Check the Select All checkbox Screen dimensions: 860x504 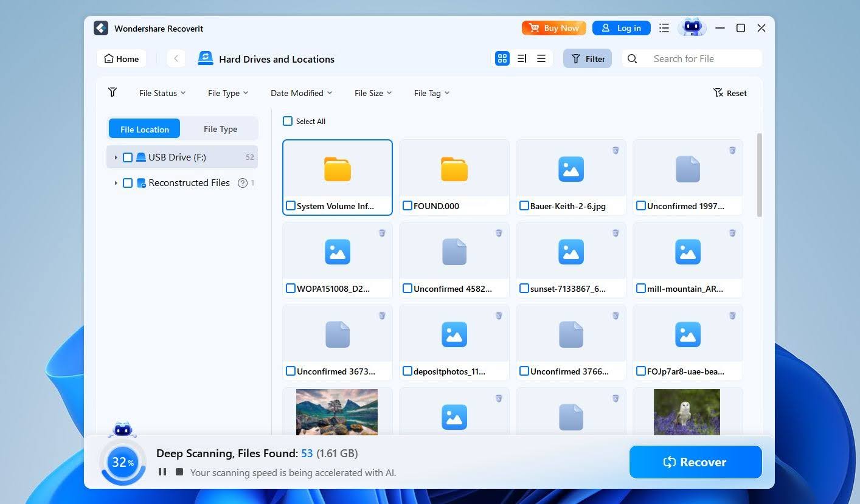pos(288,121)
